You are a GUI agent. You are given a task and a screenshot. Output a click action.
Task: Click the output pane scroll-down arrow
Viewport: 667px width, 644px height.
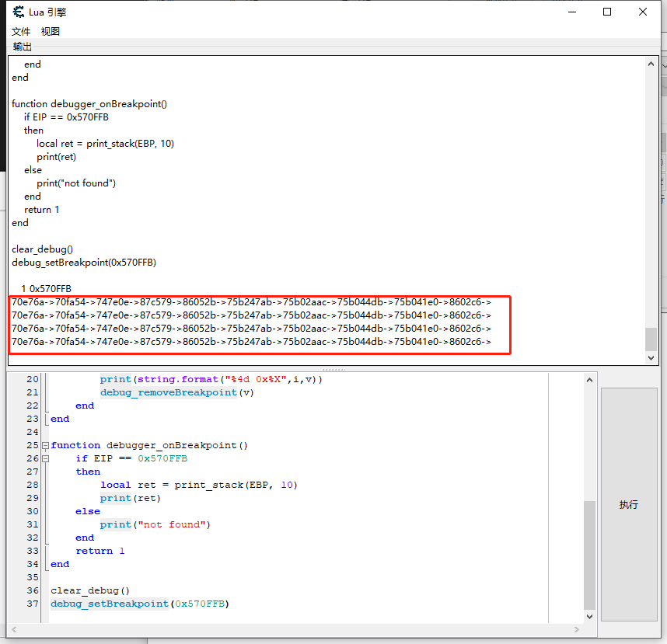click(651, 358)
